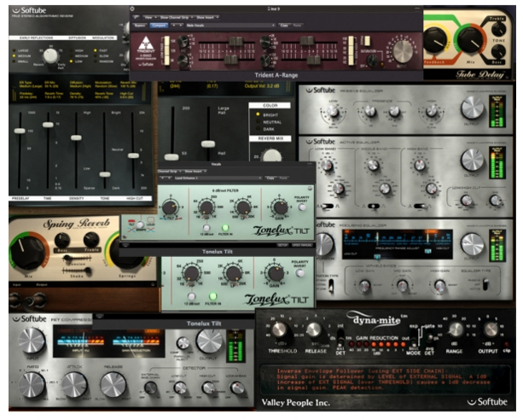523x420 pixels.
Task: Click the Trident Saturation knob
Action: coord(372,61)
